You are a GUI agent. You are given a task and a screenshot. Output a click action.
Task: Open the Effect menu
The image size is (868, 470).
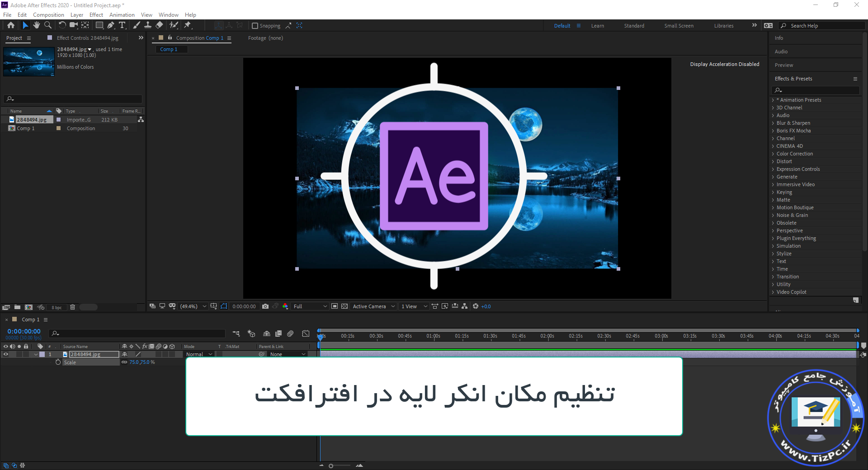[x=96, y=15]
